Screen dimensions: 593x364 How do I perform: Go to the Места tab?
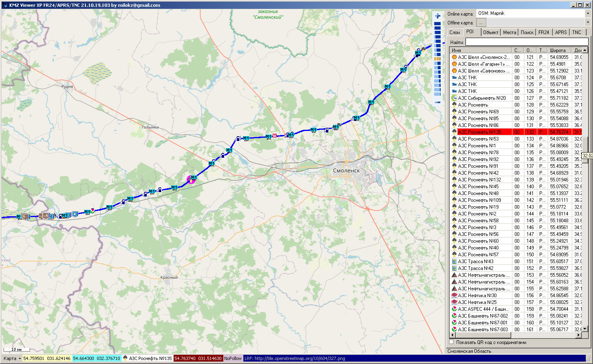[510, 32]
